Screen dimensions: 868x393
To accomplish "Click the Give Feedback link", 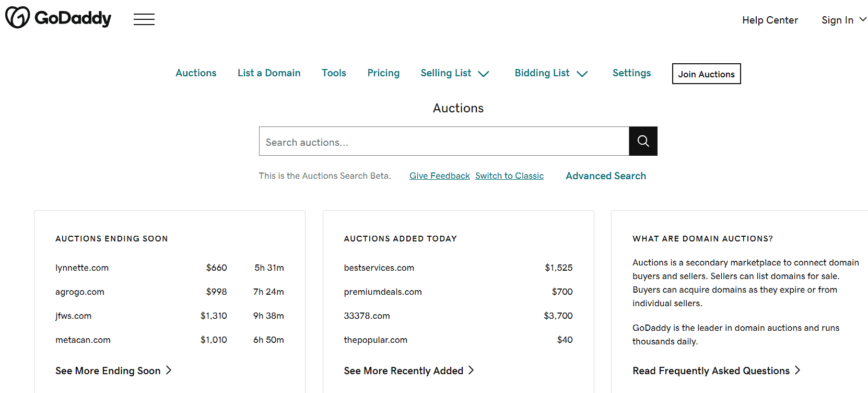I will 440,176.
